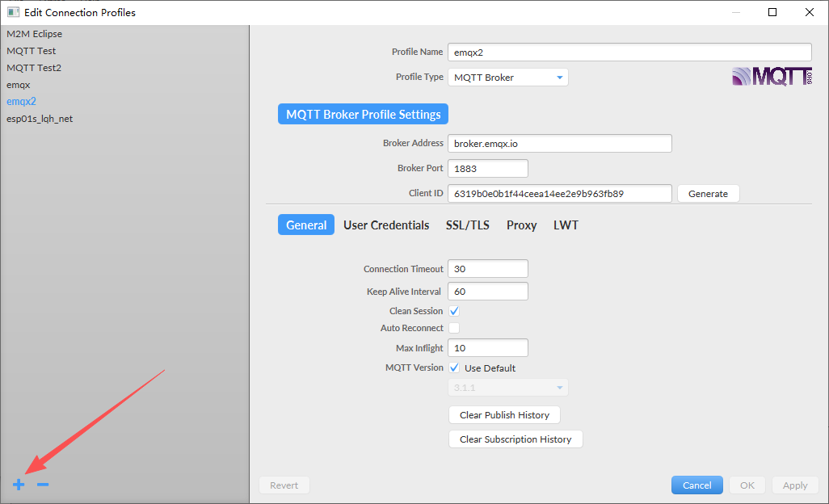The width and height of the screenshot is (829, 504).
Task: Click Clear Publish History button
Action: pyautogui.click(x=504, y=415)
